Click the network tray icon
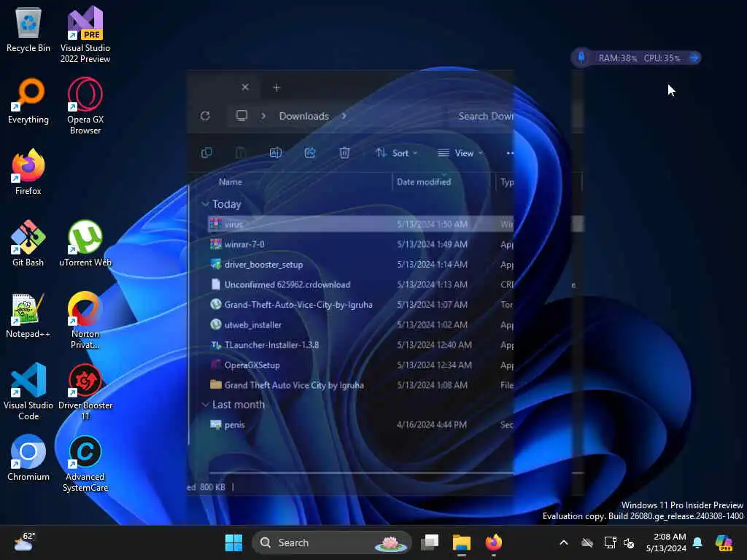The height and width of the screenshot is (560, 747). click(611, 542)
